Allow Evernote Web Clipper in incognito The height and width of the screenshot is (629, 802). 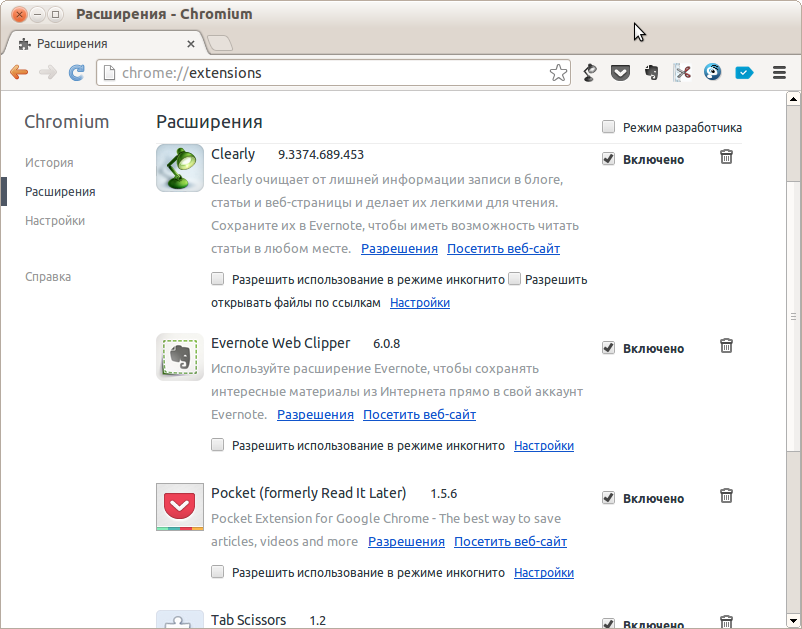tap(217, 445)
